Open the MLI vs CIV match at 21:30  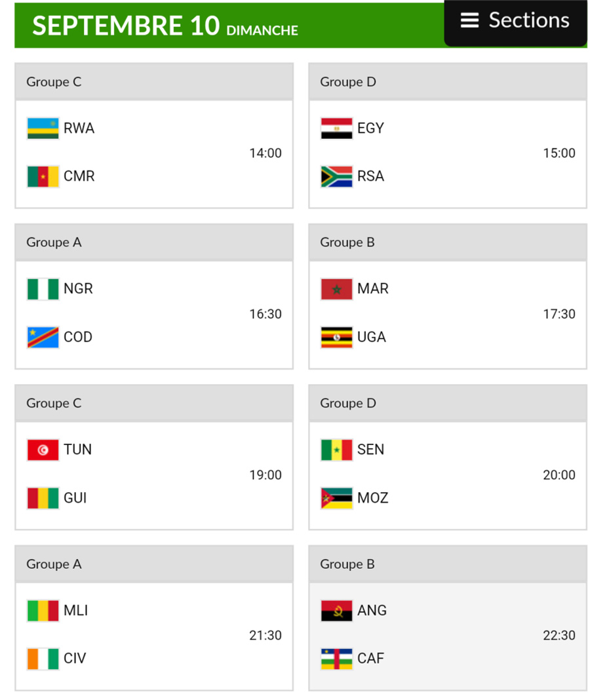point(154,635)
